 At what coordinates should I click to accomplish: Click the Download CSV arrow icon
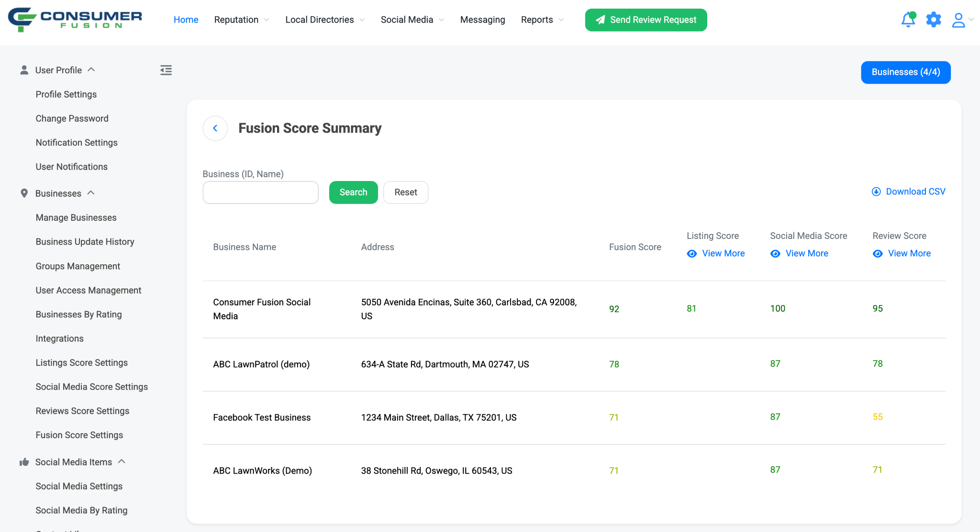(x=876, y=192)
